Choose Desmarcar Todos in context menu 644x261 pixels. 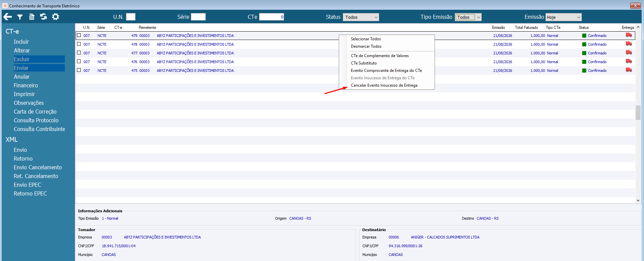tap(366, 46)
